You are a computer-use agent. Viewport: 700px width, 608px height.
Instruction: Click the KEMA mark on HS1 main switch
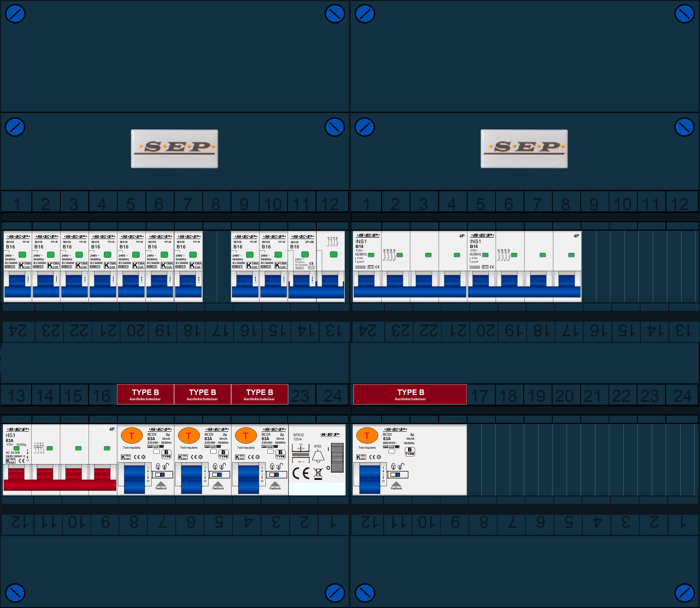click(11, 461)
